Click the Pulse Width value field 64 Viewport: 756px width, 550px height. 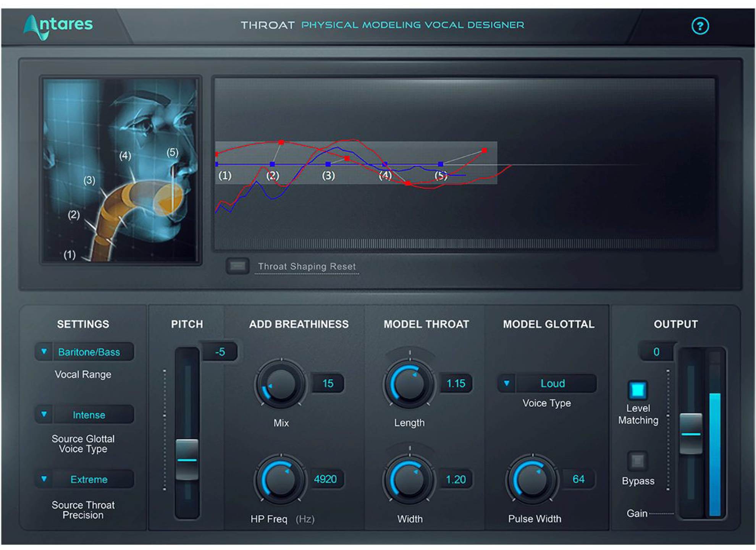[x=578, y=479]
